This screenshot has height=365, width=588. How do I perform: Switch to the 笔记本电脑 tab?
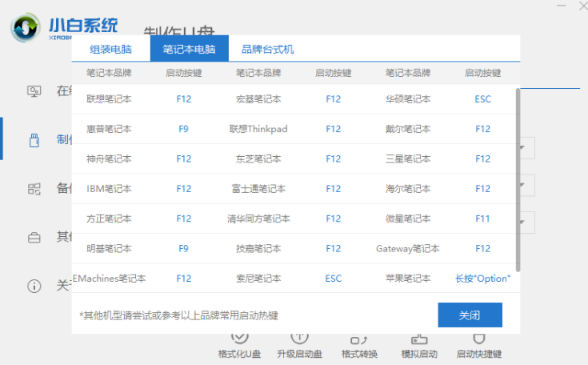(x=190, y=49)
